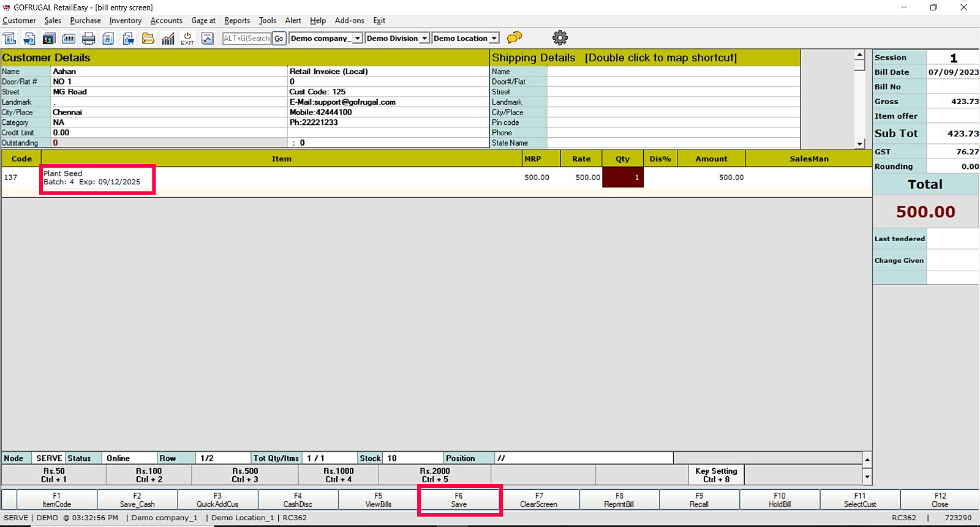
Task: Click the ALT+G search input field
Action: coord(247,39)
